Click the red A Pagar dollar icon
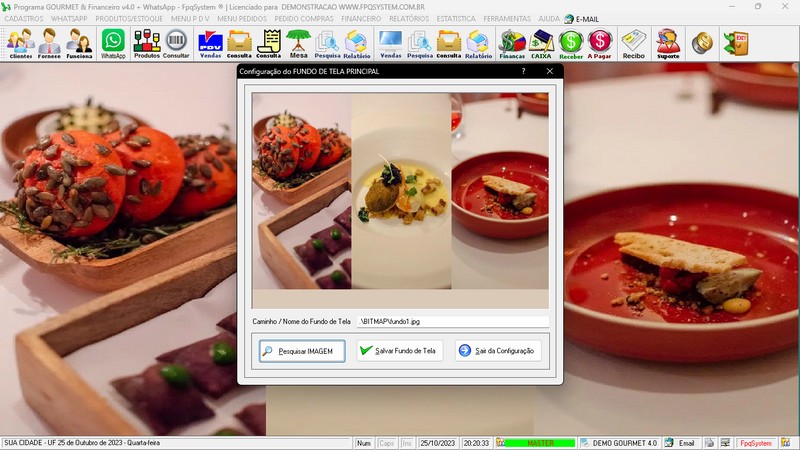This screenshot has height=450, width=800. pos(599,44)
